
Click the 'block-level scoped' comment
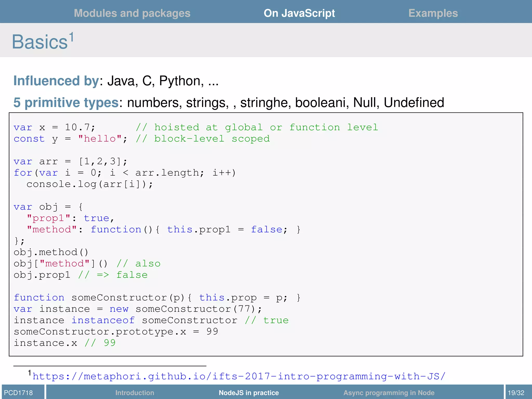[203, 139]
